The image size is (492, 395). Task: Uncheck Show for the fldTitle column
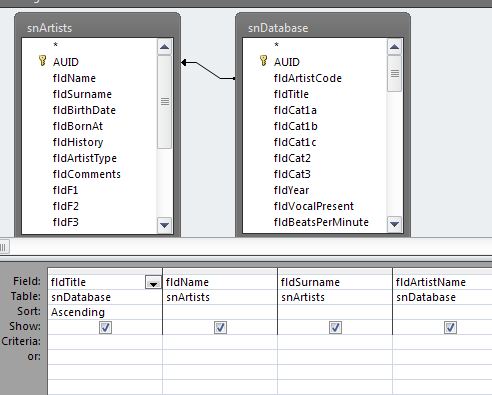[x=105, y=327]
